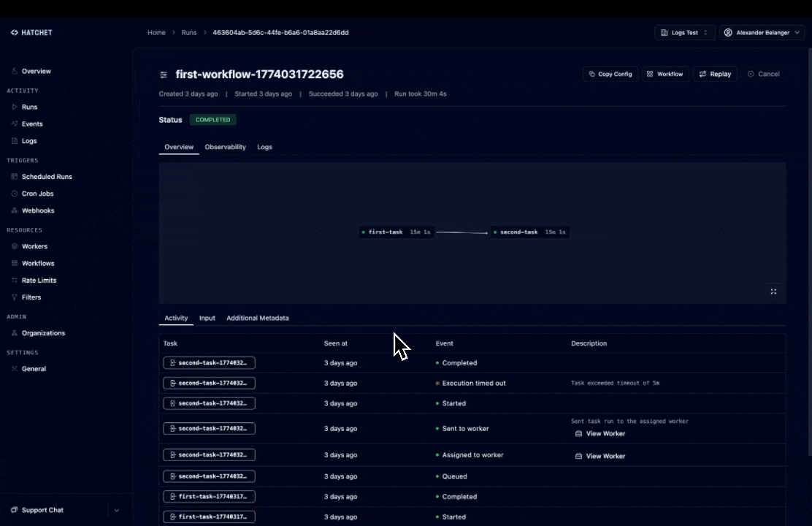Switch to the Observability tab

pyautogui.click(x=225, y=147)
